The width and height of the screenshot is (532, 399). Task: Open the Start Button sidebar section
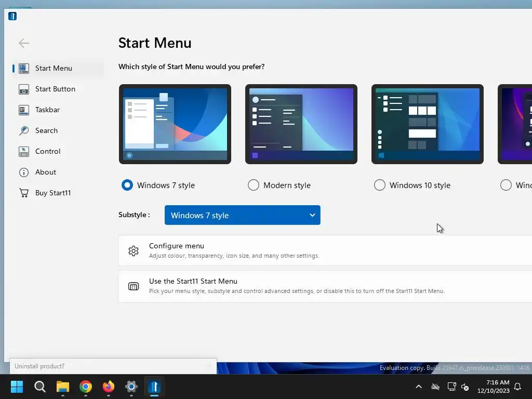(58, 89)
